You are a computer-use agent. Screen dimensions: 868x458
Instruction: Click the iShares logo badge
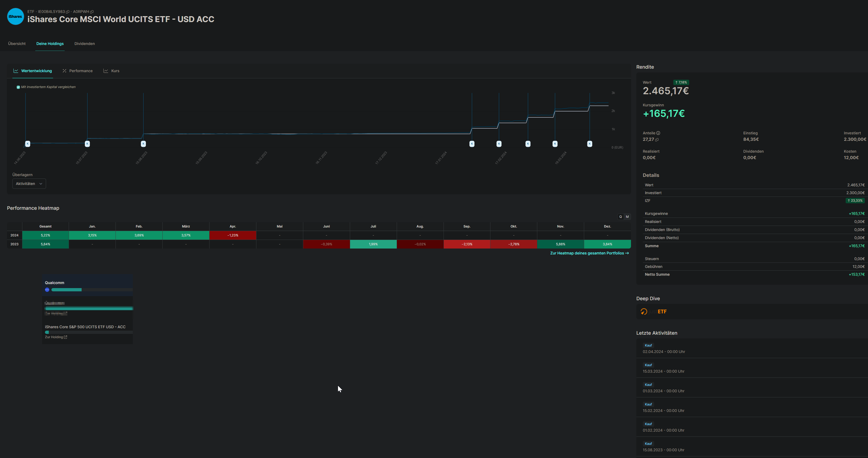tap(16, 16)
